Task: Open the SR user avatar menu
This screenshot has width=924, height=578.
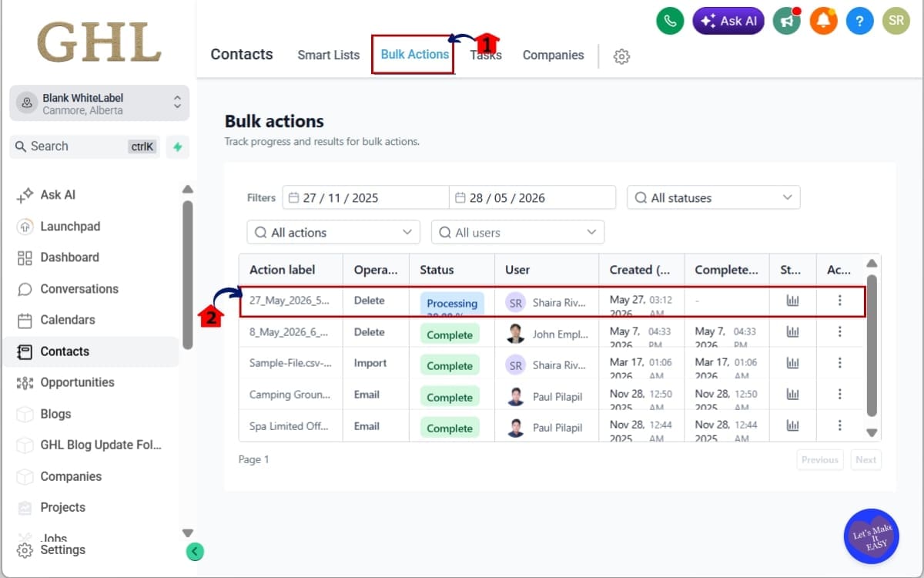Action: (x=896, y=21)
